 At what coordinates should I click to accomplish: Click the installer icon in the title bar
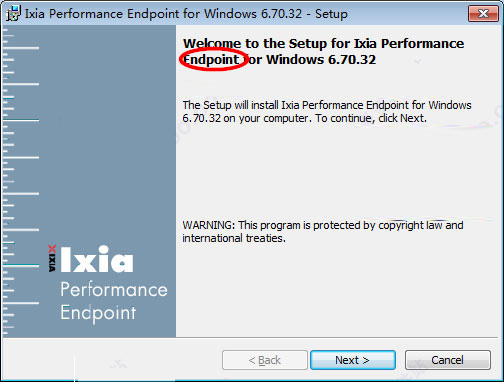[x=13, y=14]
